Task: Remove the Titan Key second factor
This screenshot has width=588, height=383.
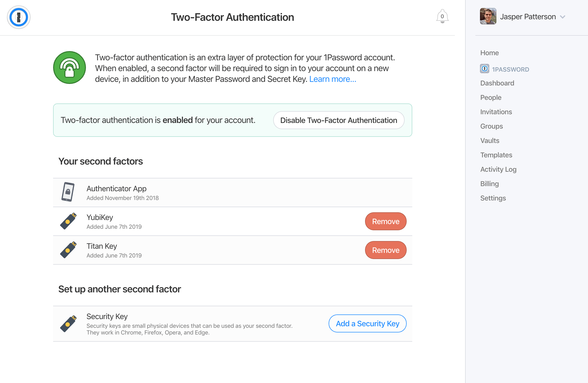Action: click(x=386, y=250)
